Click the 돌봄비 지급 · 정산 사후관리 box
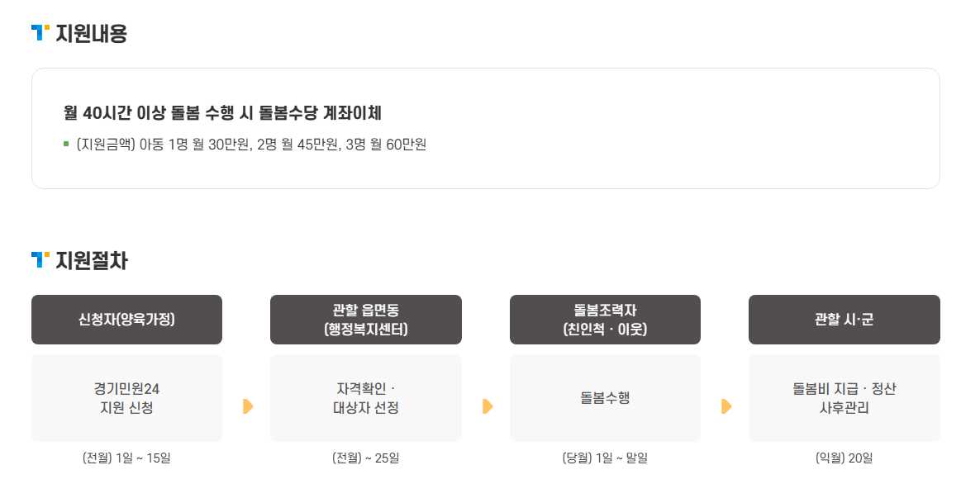Viewport: 980px width, 503px height. (844, 398)
